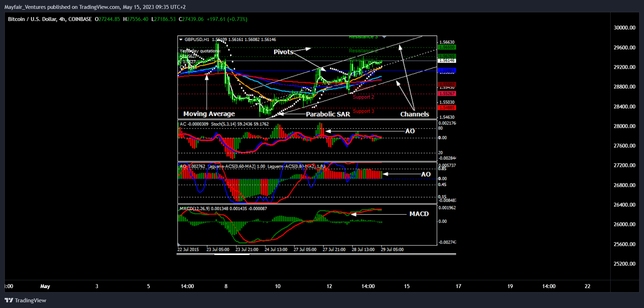Click the 27 Jul 05:00 inner time label
644x308 pixels.
pyautogui.click(x=305, y=250)
